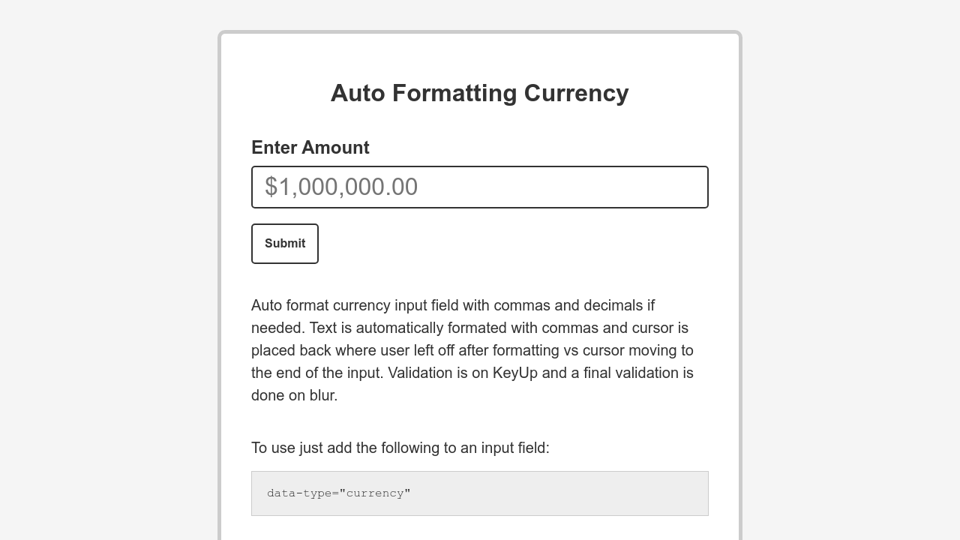This screenshot has height=540, width=960.
Task: Click the right end of the amount input
Action: (690, 187)
